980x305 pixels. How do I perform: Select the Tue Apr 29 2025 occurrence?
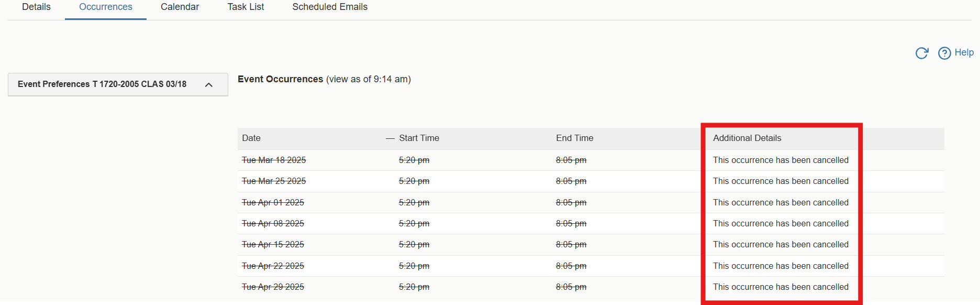click(273, 287)
